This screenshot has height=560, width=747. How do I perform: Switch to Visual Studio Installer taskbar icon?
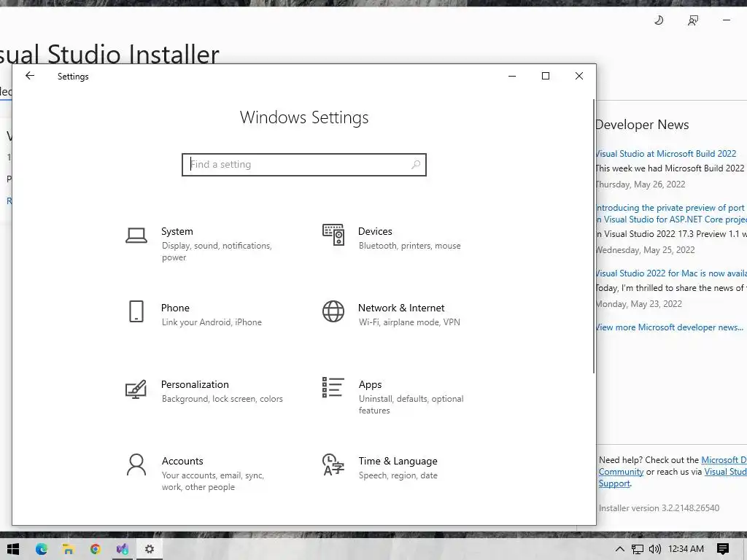click(123, 549)
